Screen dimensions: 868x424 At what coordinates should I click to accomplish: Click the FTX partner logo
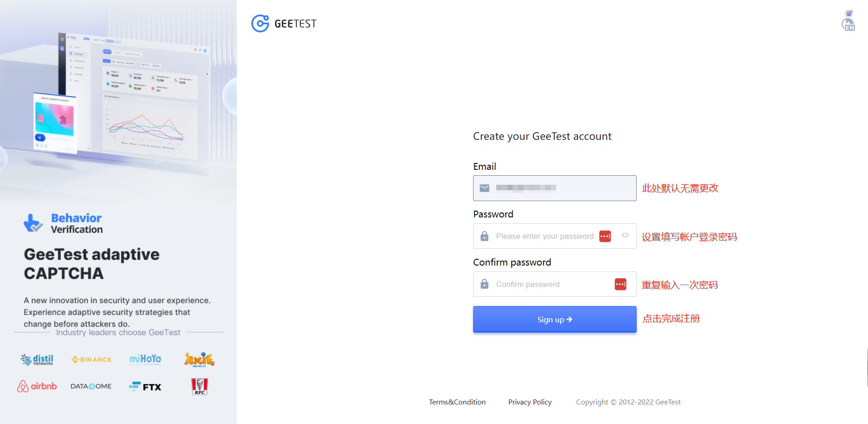(x=145, y=386)
